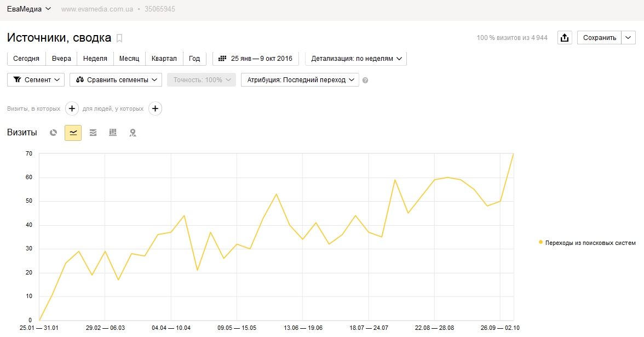The width and height of the screenshot is (644, 337).
Task: Click the Сохранить button
Action: [599, 38]
